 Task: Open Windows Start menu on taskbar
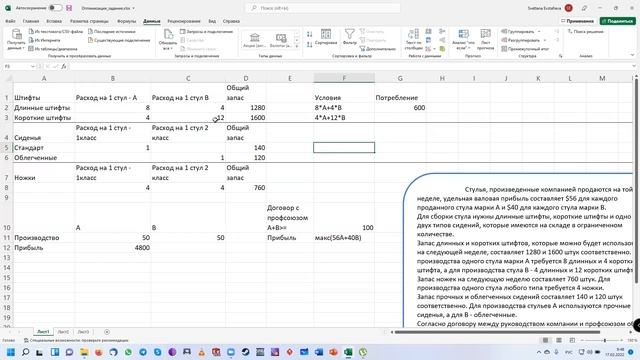(11, 352)
